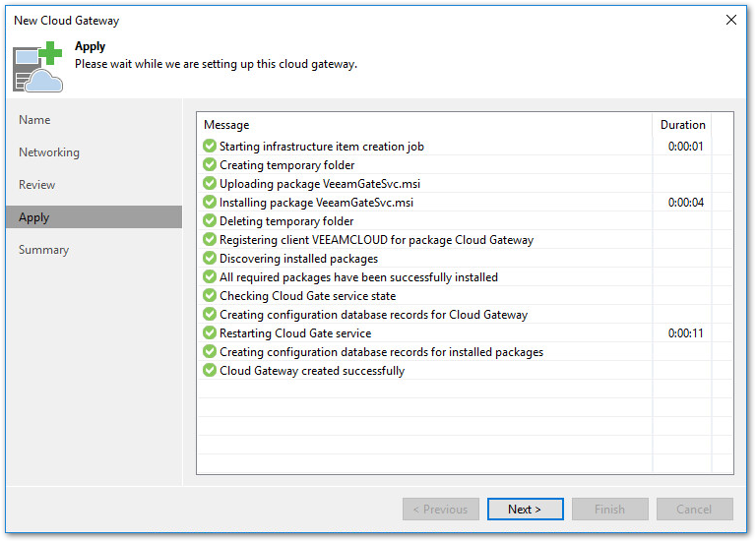Click the Duration column header
Screen dimensions: 756x542
click(682, 125)
